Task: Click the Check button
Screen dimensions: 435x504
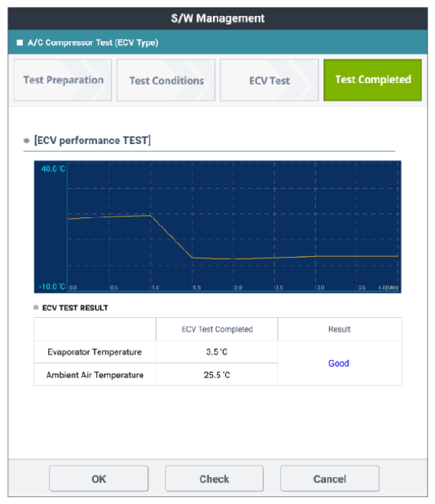Action: pos(214,479)
